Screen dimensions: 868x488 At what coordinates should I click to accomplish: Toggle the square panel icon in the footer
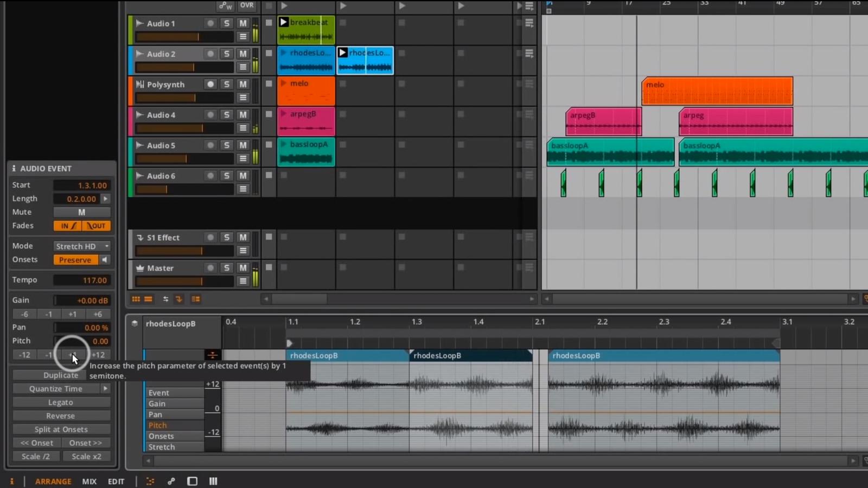pyautogui.click(x=192, y=481)
